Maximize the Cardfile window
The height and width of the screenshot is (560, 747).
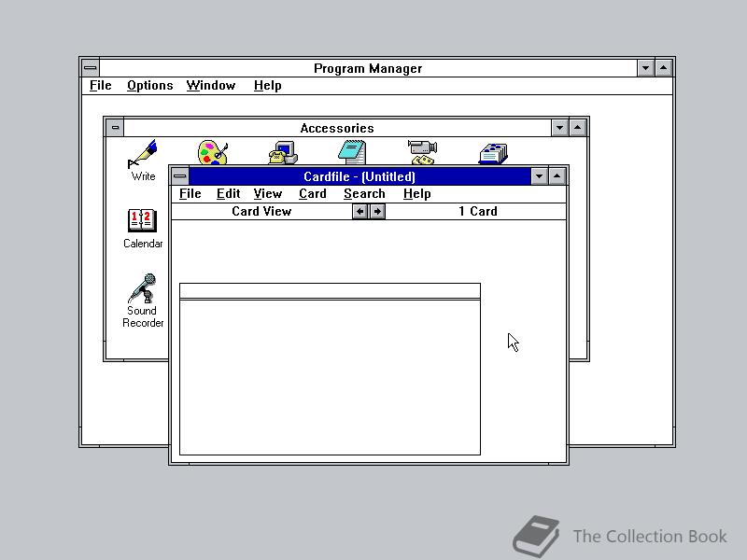(557, 176)
